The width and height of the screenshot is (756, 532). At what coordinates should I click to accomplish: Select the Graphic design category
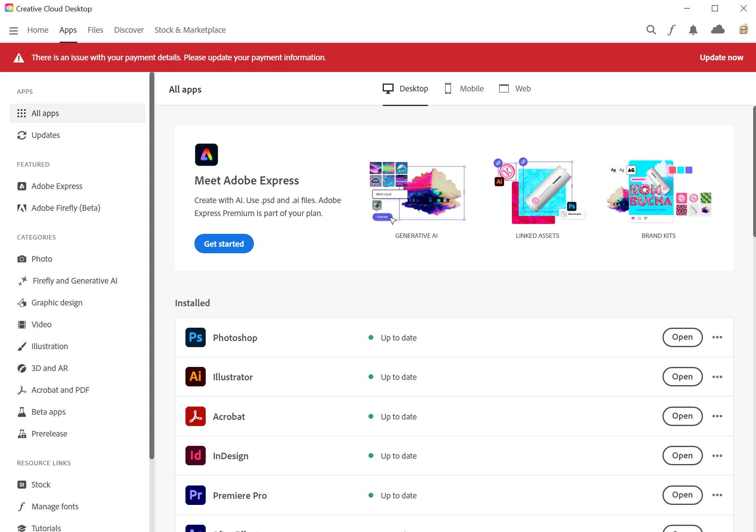tap(78, 303)
